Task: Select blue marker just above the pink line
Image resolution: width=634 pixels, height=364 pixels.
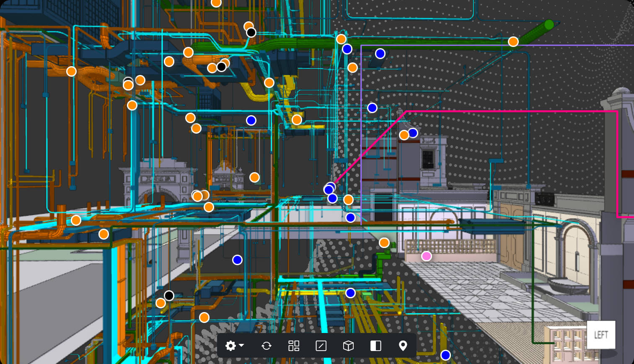Action: click(x=372, y=108)
